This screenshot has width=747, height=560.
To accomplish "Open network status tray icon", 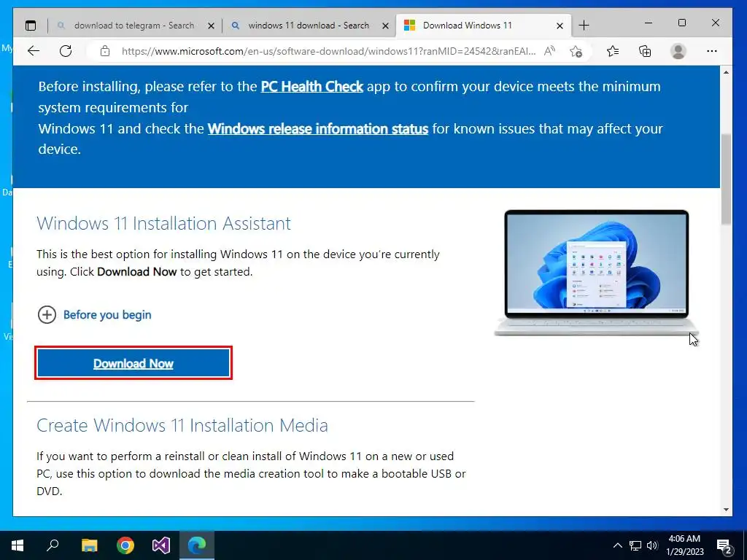I will (635, 545).
